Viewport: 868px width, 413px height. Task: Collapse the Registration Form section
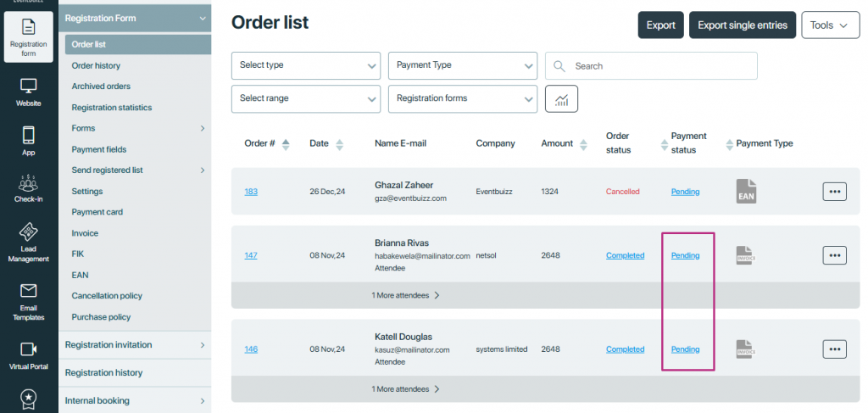coord(135,19)
